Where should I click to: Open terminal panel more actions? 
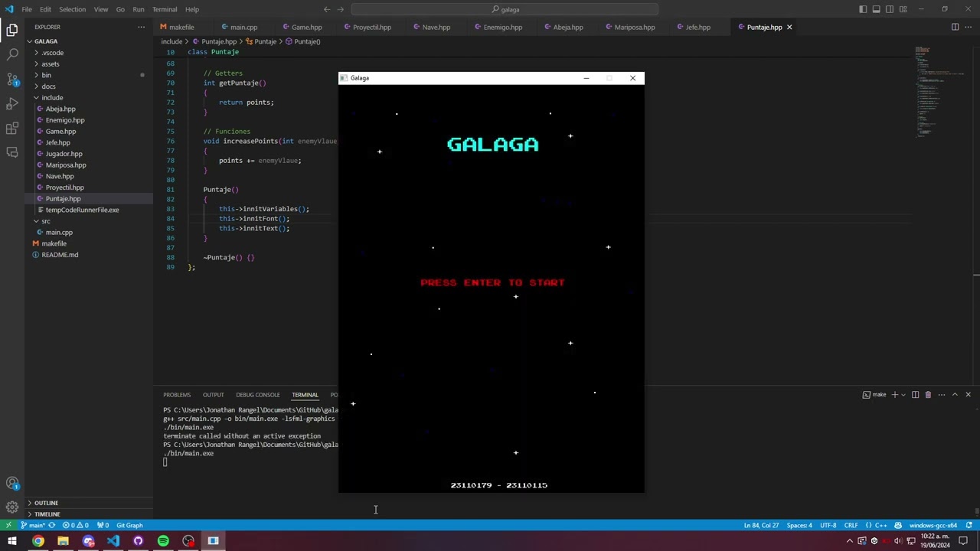click(942, 395)
